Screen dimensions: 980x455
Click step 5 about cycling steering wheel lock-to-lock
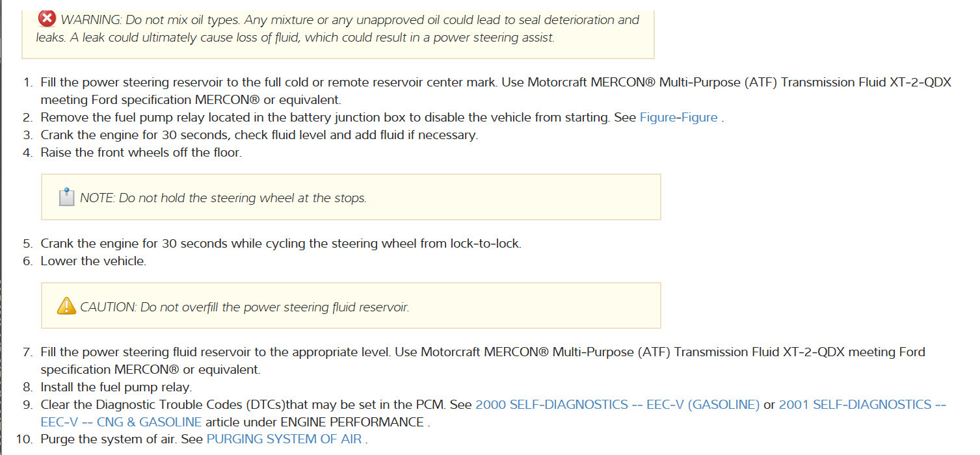280,244
